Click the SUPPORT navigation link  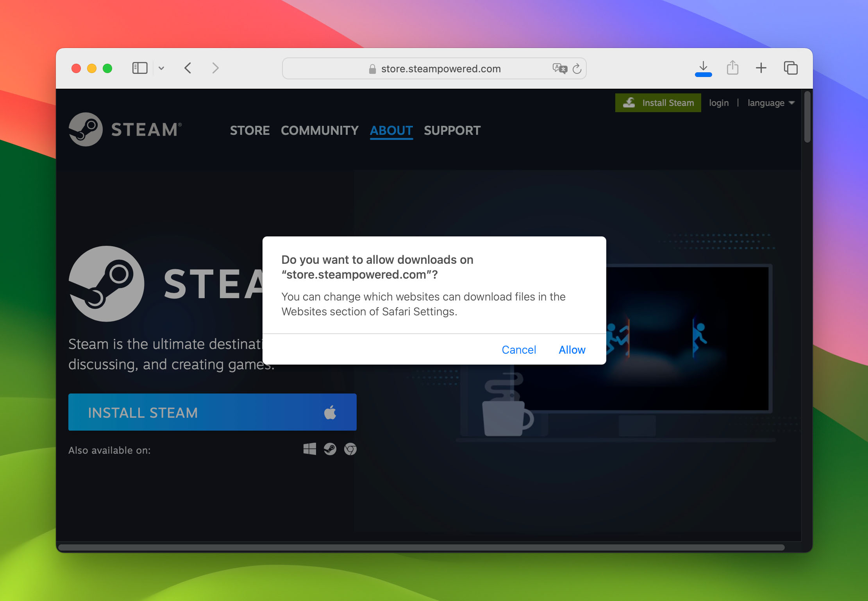pos(452,130)
